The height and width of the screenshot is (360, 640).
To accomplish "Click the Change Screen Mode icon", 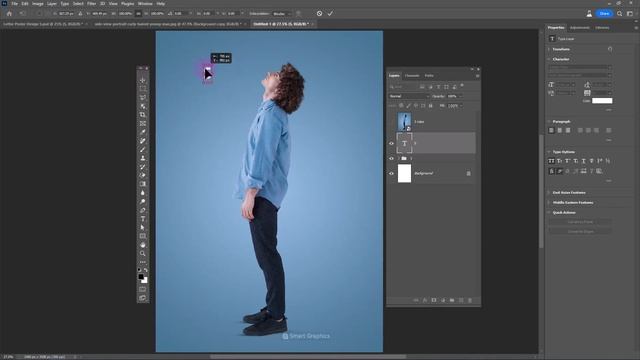I will click(142, 298).
